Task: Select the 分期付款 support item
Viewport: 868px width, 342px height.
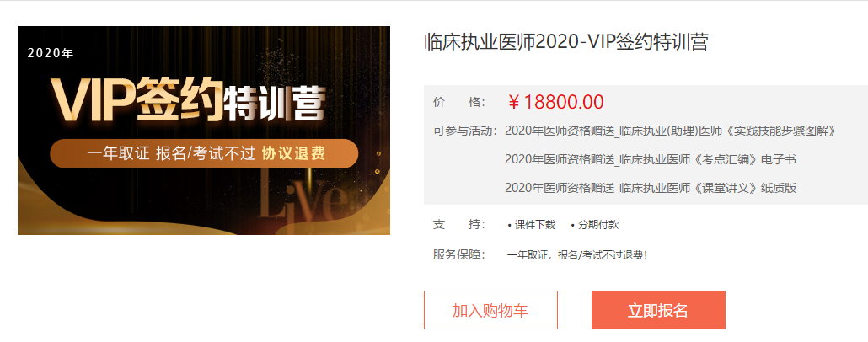Action: [594, 225]
